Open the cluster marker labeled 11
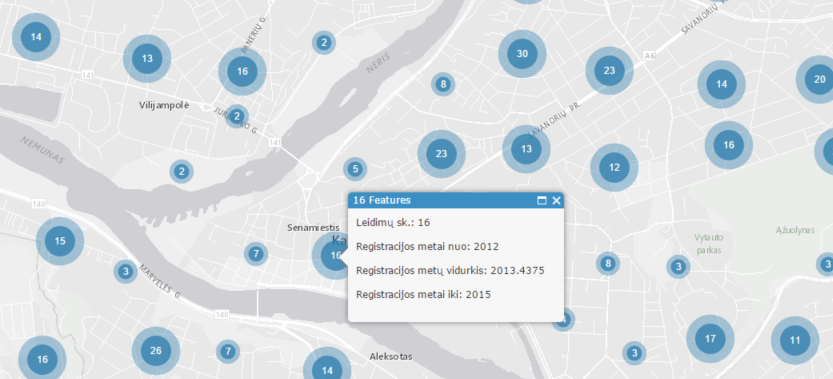Image resolution: width=833 pixels, height=379 pixels. coord(795,340)
